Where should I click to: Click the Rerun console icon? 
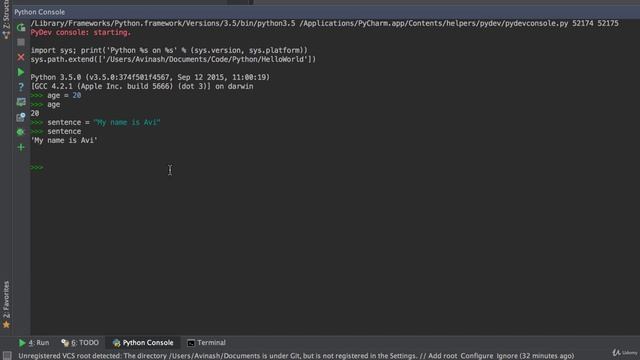click(x=21, y=27)
